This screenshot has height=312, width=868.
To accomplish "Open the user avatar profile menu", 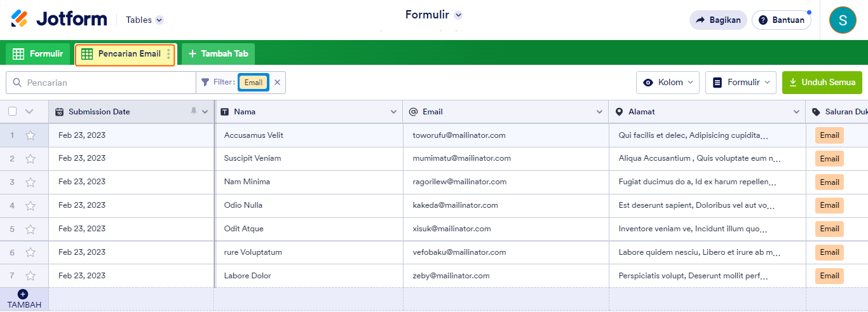I will tap(843, 20).
